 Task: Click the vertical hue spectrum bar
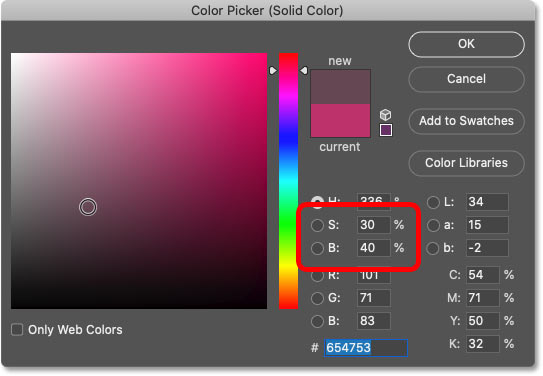point(288,181)
